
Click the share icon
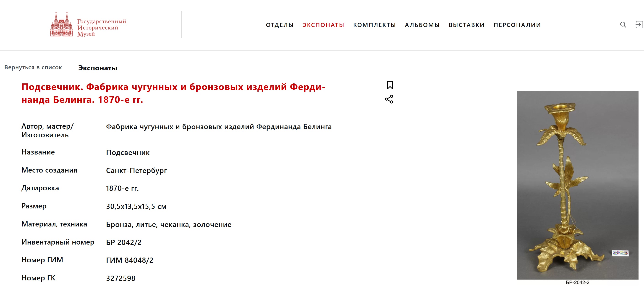(389, 99)
